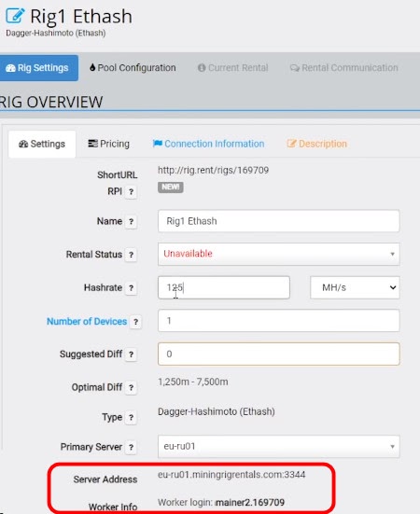Click the Number of Devices link label

click(87, 322)
